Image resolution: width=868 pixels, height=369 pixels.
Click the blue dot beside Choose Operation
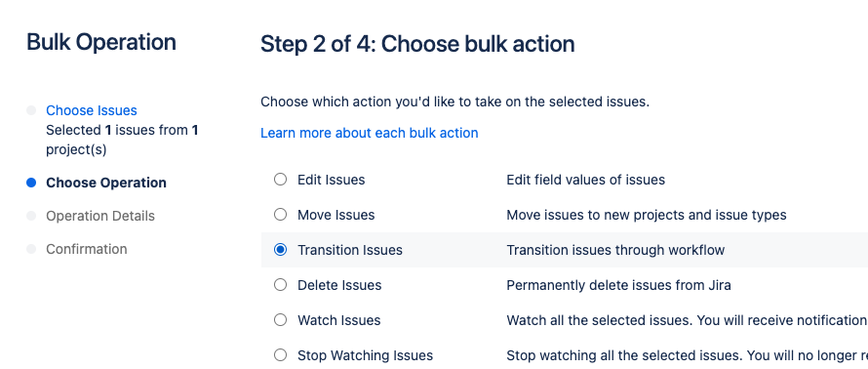[x=31, y=183]
